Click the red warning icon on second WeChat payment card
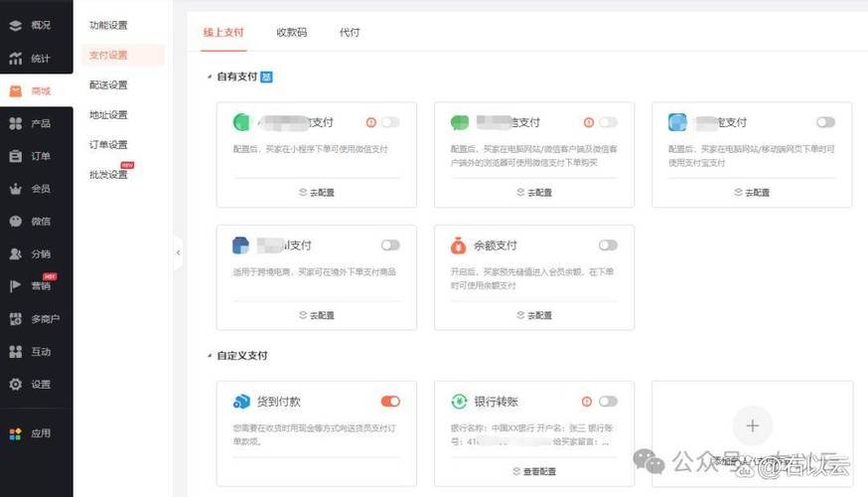Image resolution: width=868 pixels, height=497 pixels. (589, 122)
